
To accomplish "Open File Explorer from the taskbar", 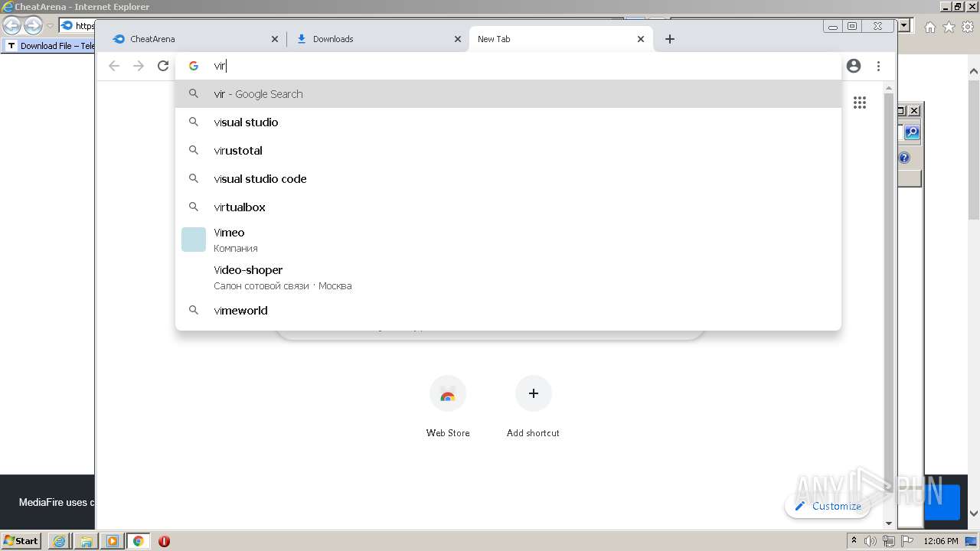I will point(87,541).
